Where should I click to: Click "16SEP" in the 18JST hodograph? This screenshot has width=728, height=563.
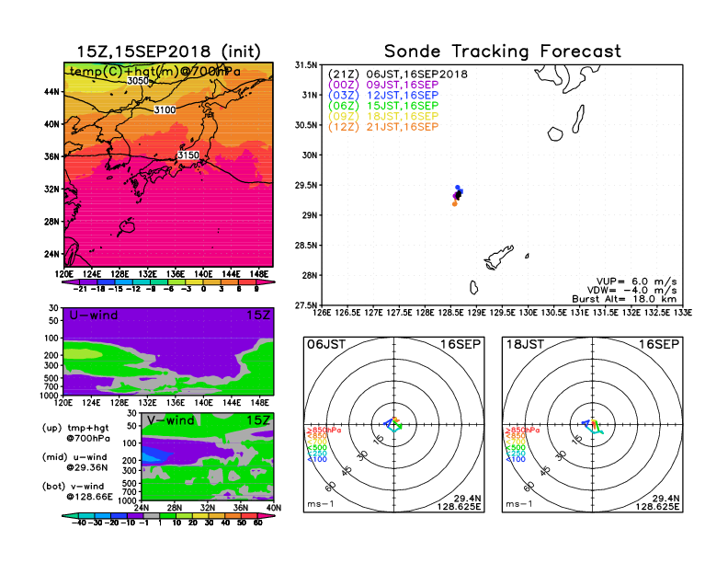659,345
